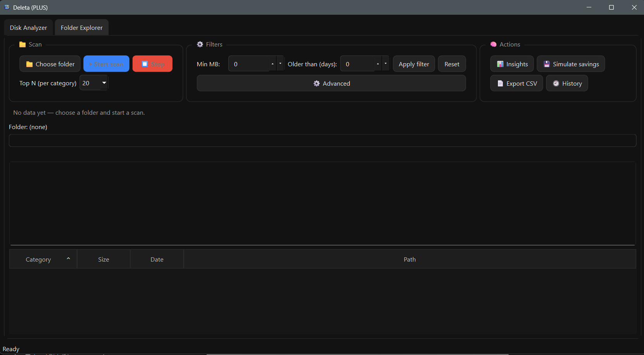
Task: Minimize the Deleta window
Action: coord(589,7)
